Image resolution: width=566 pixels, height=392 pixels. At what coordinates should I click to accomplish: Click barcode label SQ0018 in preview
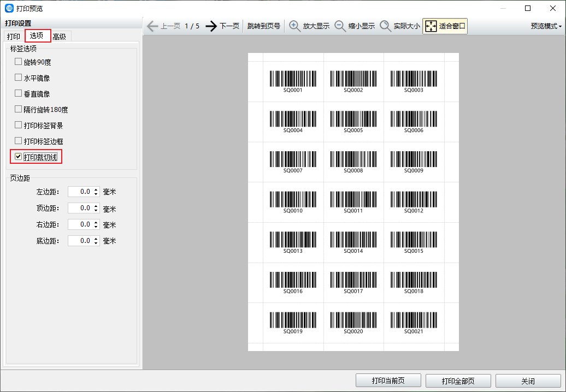click(x=414, y=283)
